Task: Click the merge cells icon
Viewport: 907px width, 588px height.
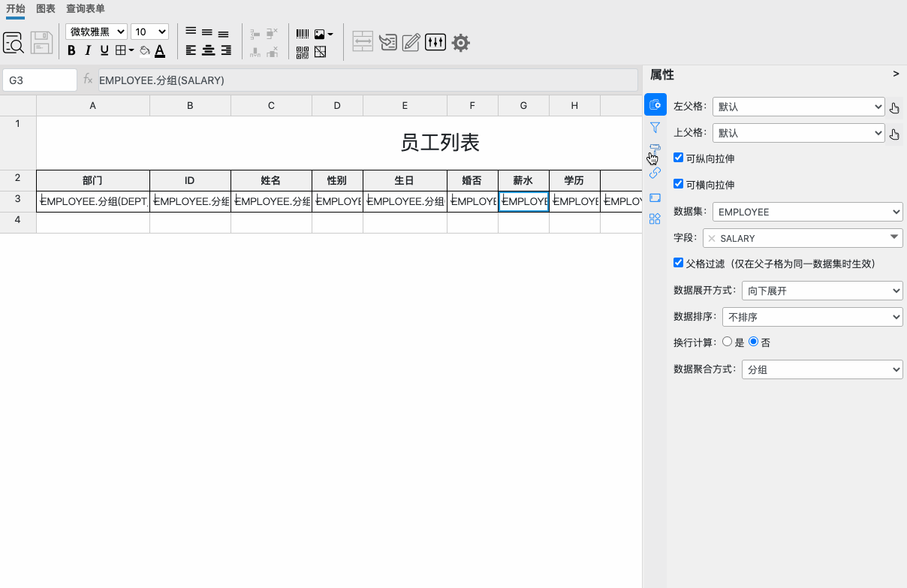Action: click(363, 42)
